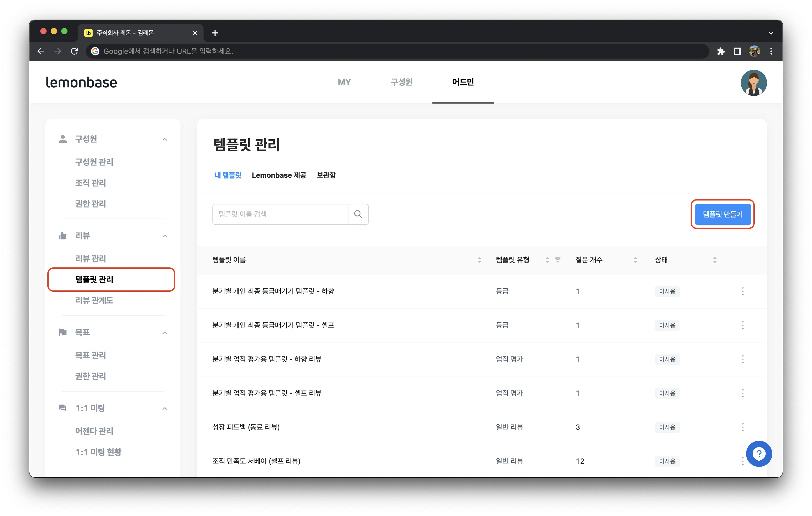
Task: Collapse the 리뷰 sidebar section
Action: 165,236
